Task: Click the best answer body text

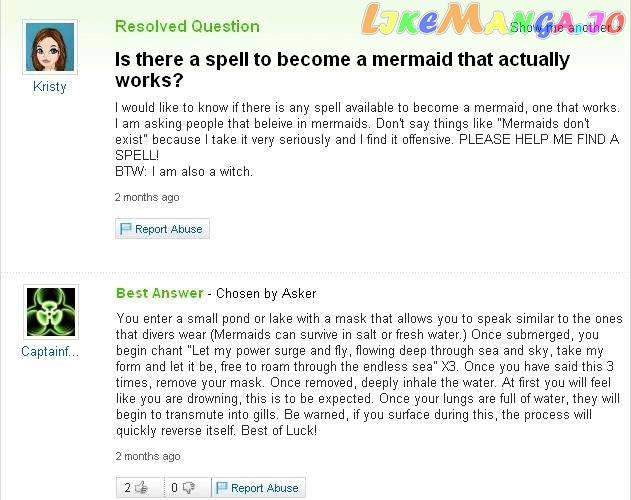Action: pos(366,373)
